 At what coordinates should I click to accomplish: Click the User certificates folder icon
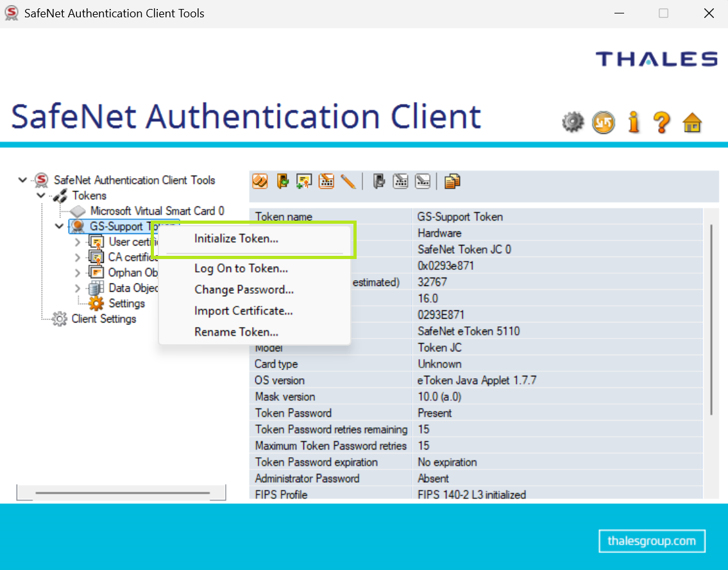tap(96, 242)
